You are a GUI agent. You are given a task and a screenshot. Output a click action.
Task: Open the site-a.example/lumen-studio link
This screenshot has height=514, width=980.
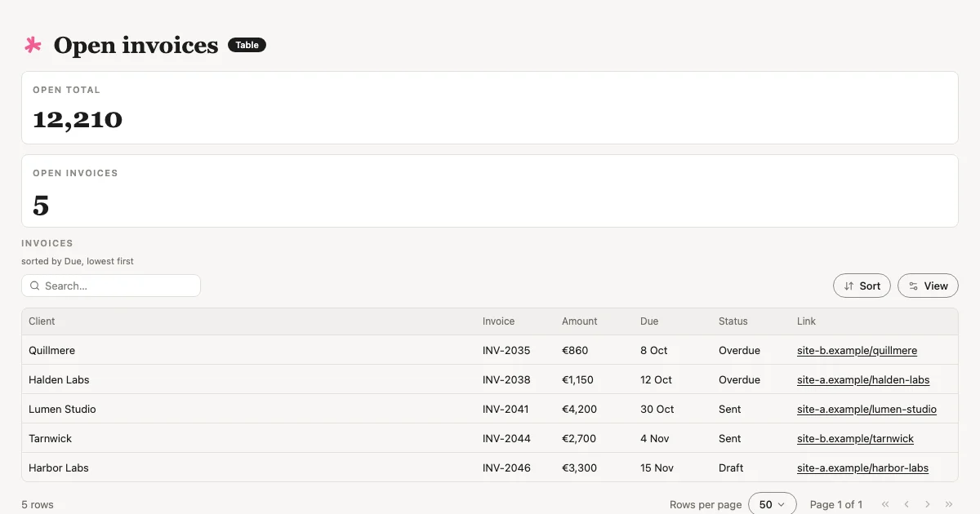click(x=866, y=409)
